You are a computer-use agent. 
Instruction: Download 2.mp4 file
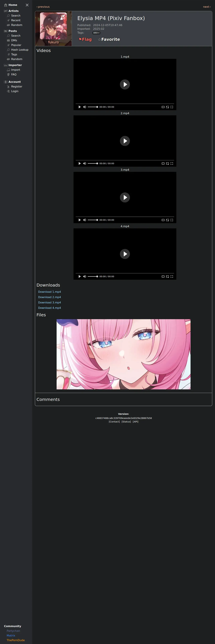click(50, 297)
